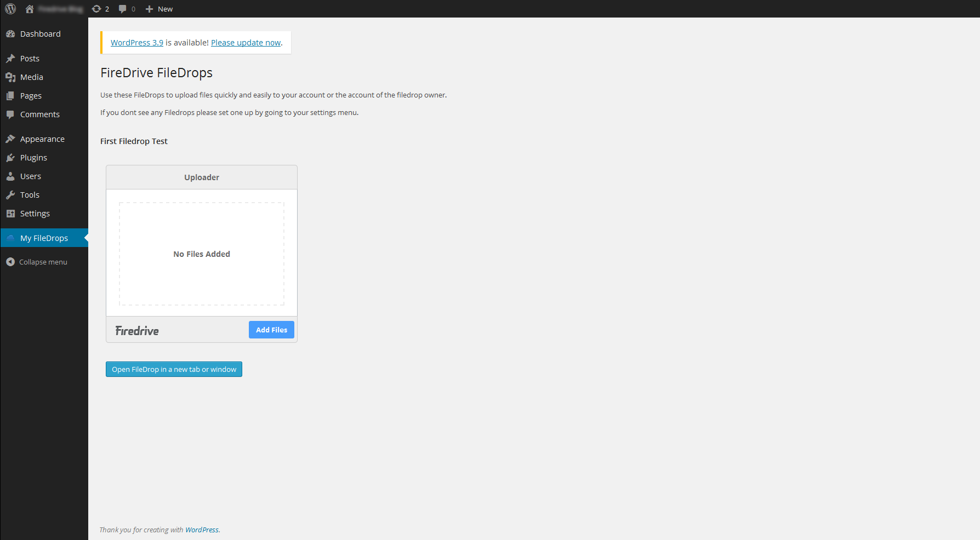Image resolution: width=980 pixels, height=540 pixels.
Task: Click the Dashboard gauge icon
Action: tap(10, 34)
